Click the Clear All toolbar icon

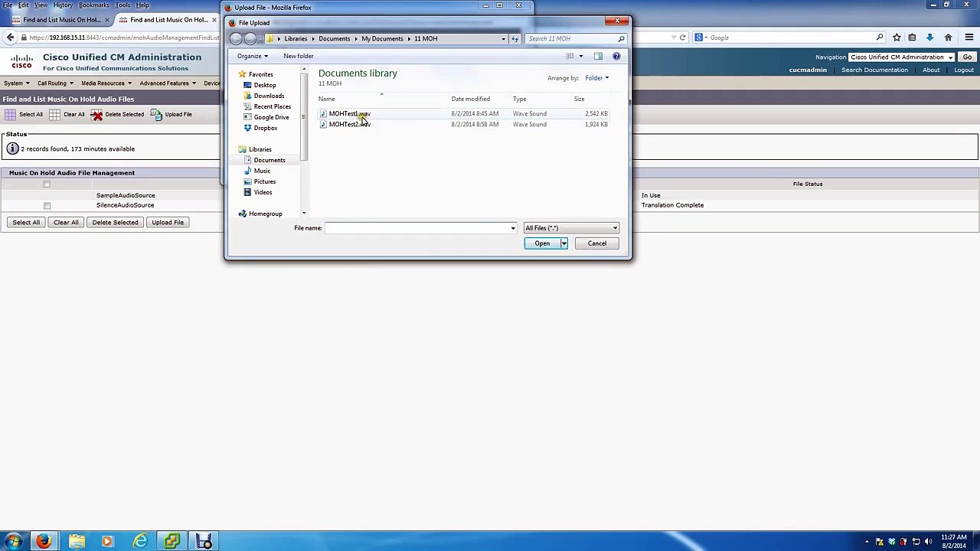point(54,115)
